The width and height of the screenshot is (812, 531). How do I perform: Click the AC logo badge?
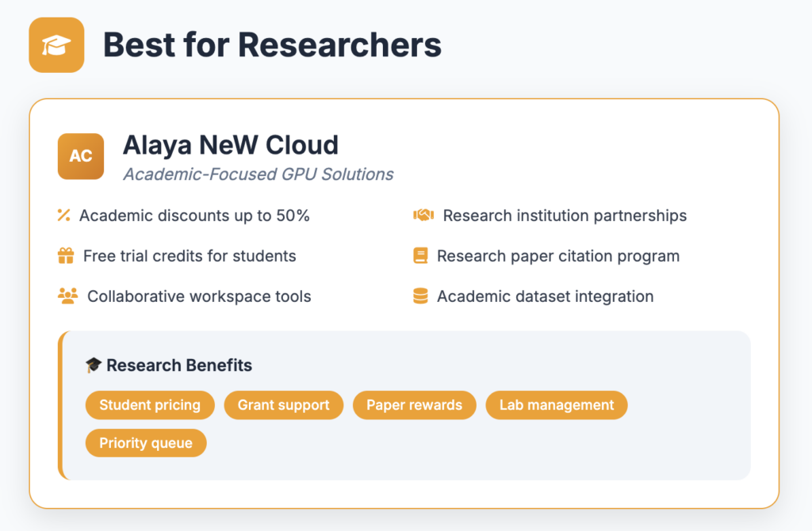coord(81,156)
